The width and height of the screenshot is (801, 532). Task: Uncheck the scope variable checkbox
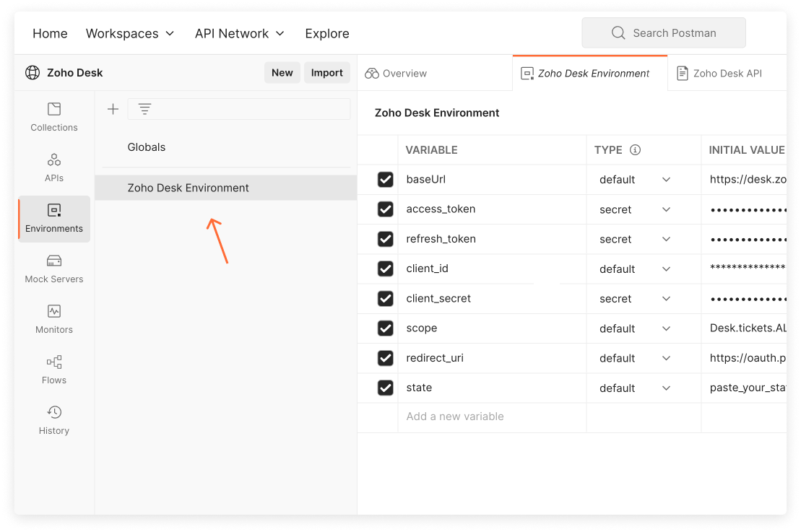point(385,328)
